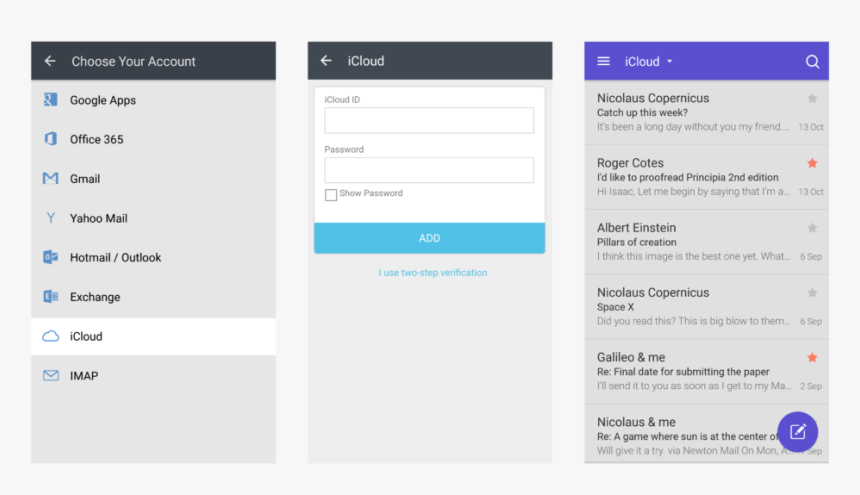This screenshot has height=495, width=860.
Task: Click the Hotmail / Outlook icon
Action: coord(50,257)
